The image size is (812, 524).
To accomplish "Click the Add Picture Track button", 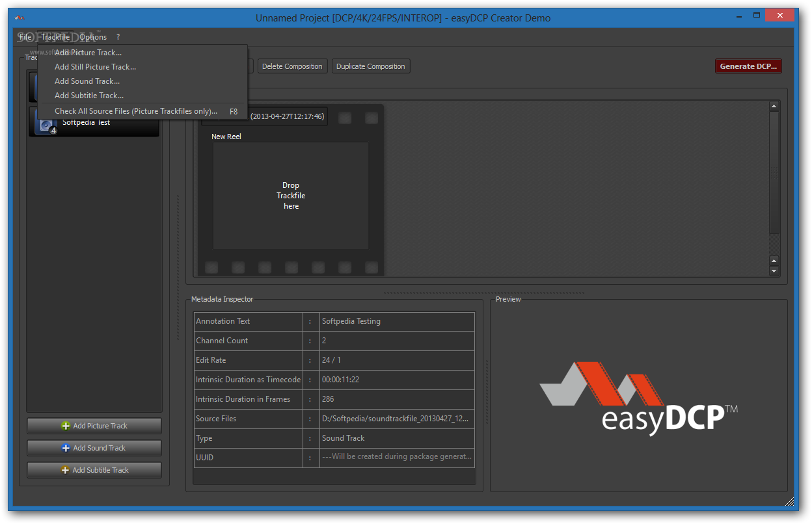I will (x=94, y=426).
